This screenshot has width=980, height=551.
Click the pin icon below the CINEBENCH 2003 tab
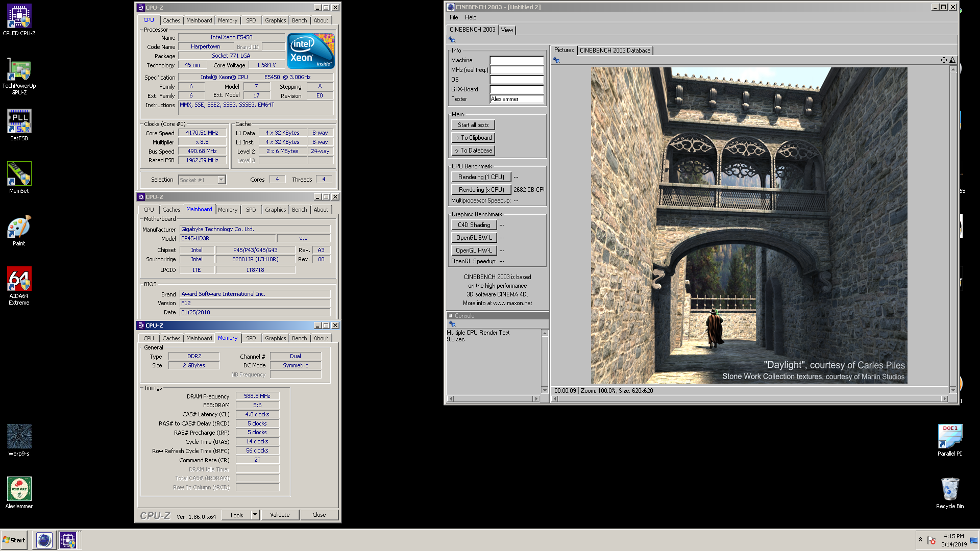(452, 40)
